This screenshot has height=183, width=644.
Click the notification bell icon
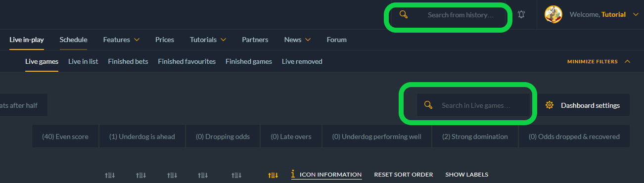[x=521, y=15]
